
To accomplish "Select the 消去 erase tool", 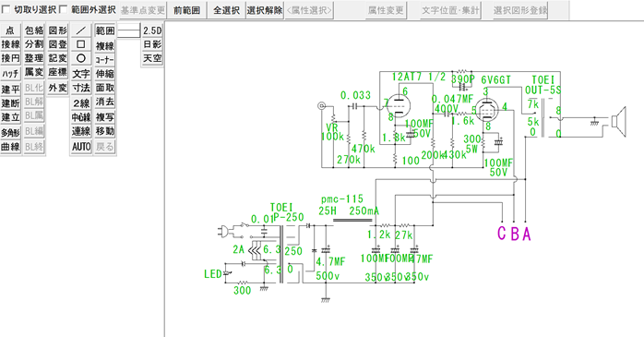I will pyautogui.click(x=105, y=102).
